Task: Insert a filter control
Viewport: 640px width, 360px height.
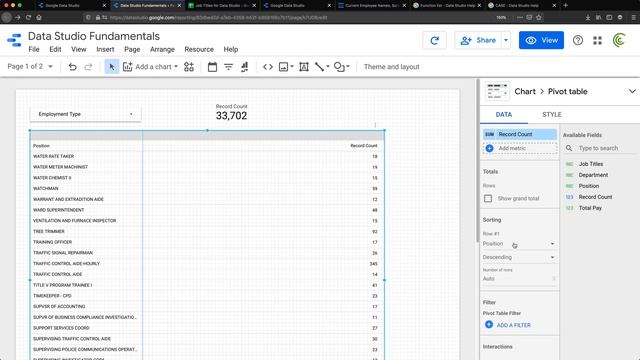Action: (228, 67)
